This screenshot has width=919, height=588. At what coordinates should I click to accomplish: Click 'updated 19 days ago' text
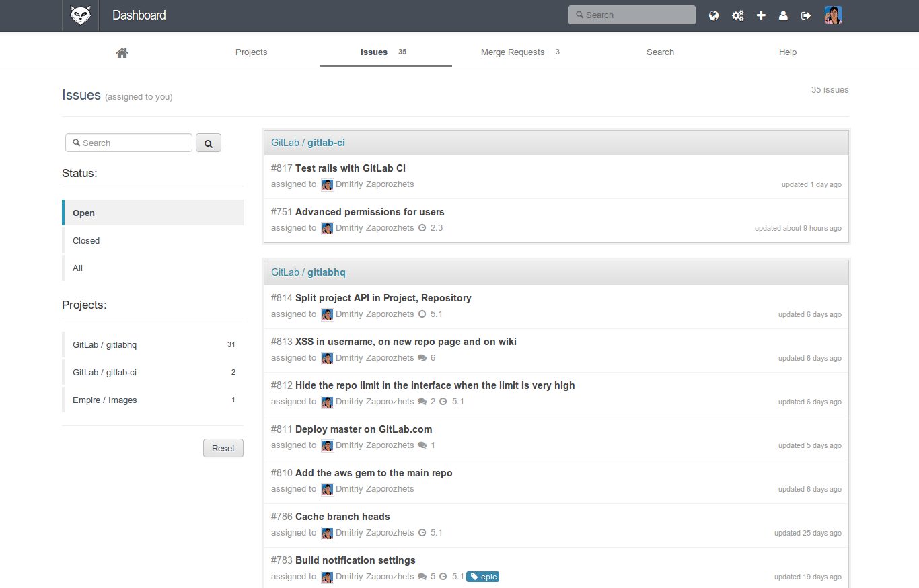pyautogui.click(x=807, y=577)
